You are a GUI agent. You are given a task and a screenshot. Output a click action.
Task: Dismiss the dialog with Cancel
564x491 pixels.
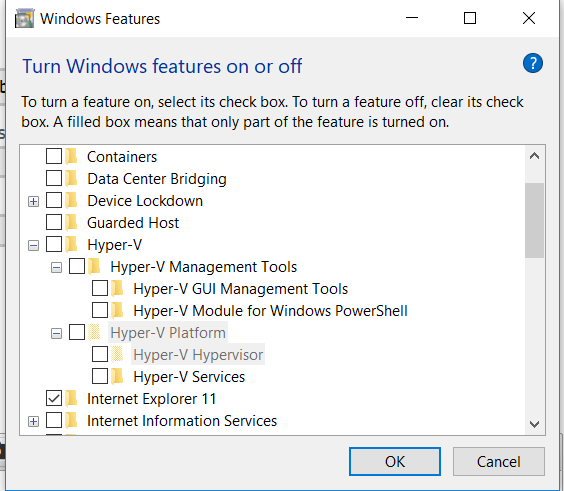499,462
